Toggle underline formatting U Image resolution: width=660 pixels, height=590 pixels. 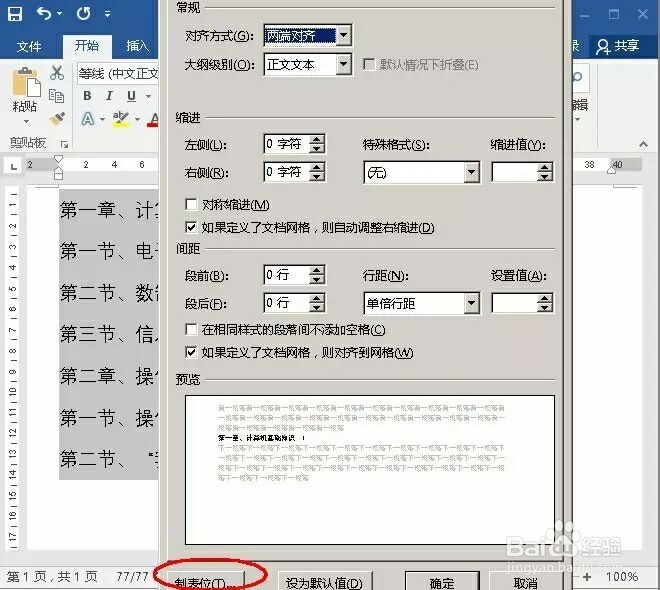pos(132,96)
